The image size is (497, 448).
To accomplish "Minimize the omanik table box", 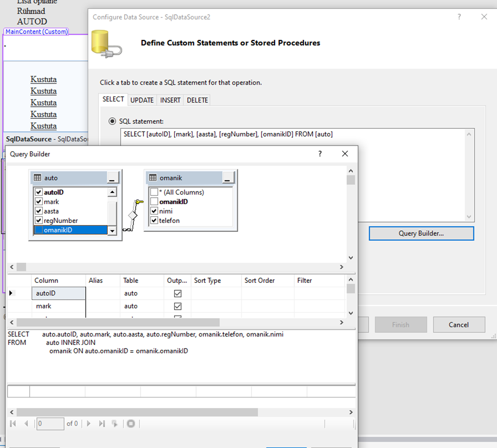I will (x=228, y=178).
